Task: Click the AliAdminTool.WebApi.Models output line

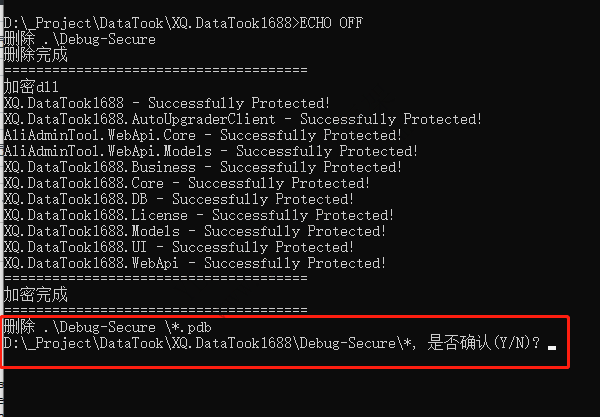Action: pos(211,151)
